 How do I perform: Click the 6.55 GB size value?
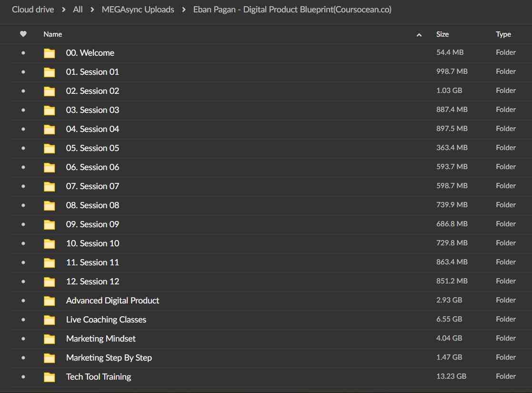click(x=449, y=319)
